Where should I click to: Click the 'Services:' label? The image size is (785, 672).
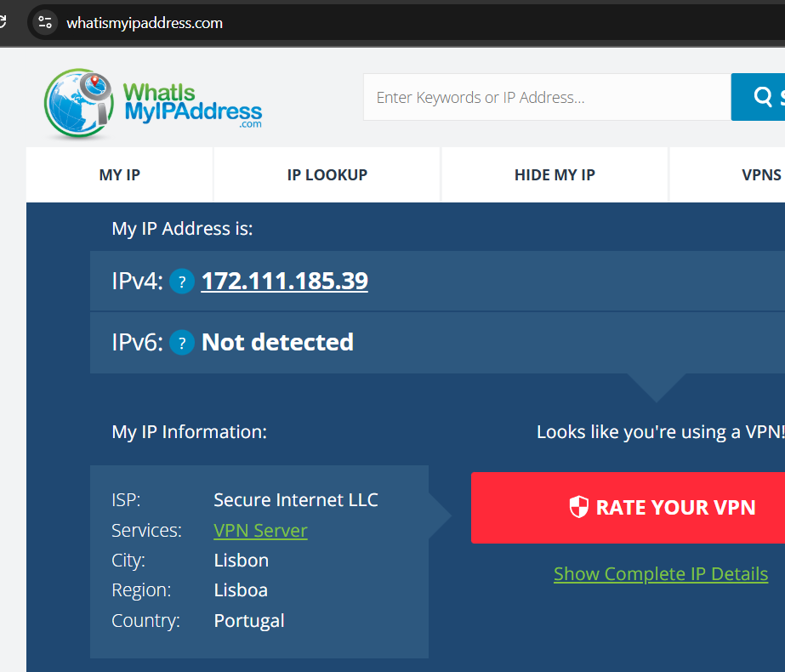pyautogui.click(x=146, y=530)
